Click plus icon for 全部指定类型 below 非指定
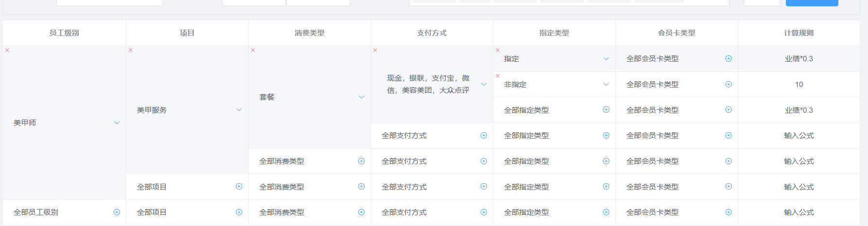 606,110
